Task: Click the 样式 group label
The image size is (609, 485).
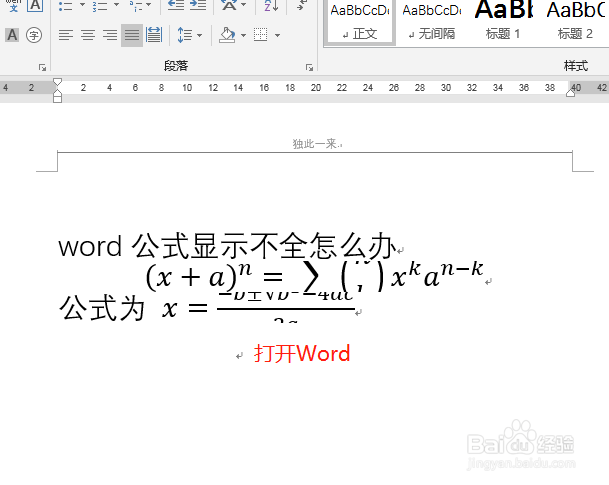Action: [x=576, y=66]
